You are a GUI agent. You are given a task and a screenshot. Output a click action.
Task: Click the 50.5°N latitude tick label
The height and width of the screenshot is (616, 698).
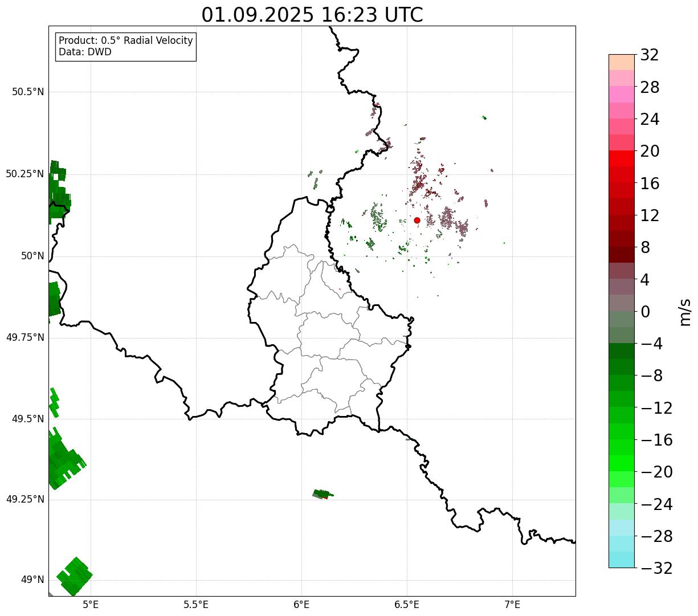click(x=28, y=92)
